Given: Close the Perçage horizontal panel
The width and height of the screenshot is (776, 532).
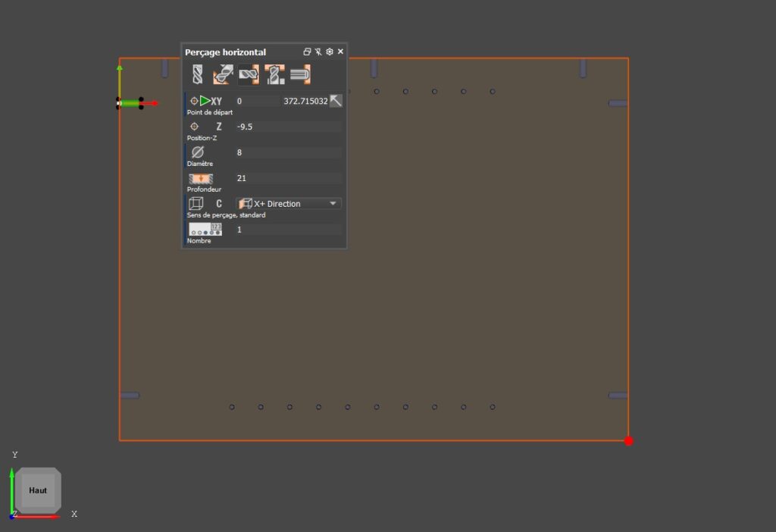Looking at the screenshot, I should 340,52.
